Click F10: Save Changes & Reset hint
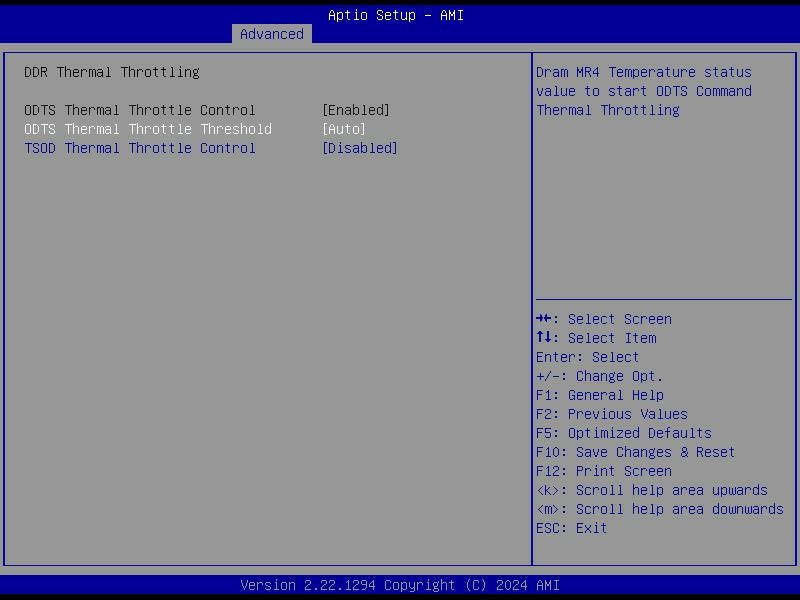Viewport: 800px width, 600px height. [636, 453]
